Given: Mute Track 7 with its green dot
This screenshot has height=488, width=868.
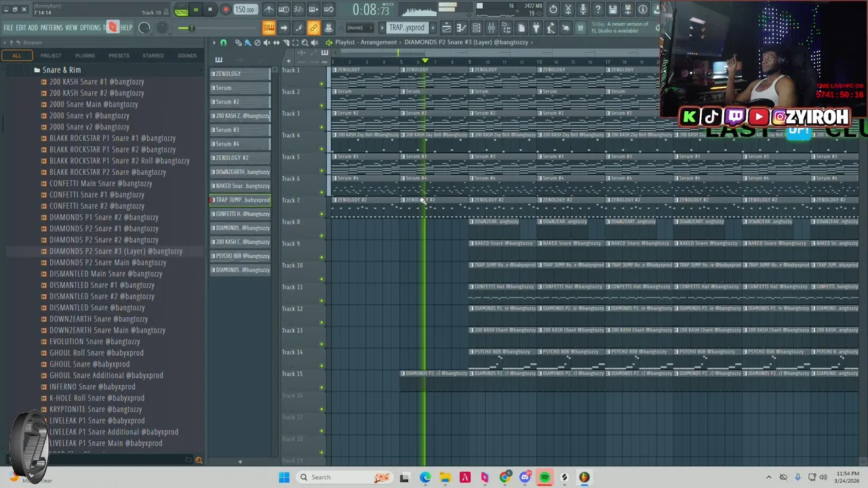Looking at the screenshot, I should (x=321, y=214).
